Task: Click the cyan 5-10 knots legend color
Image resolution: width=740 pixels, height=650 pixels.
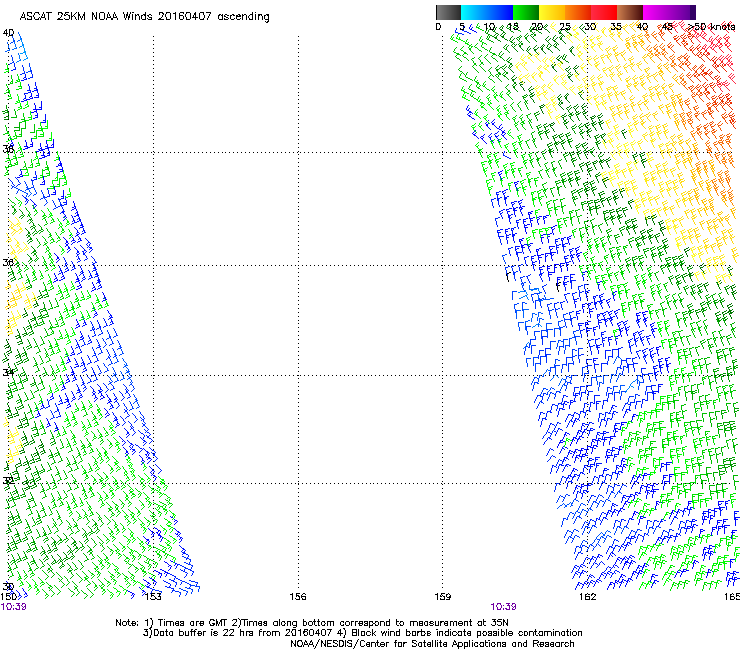Action: coord(474,12)
